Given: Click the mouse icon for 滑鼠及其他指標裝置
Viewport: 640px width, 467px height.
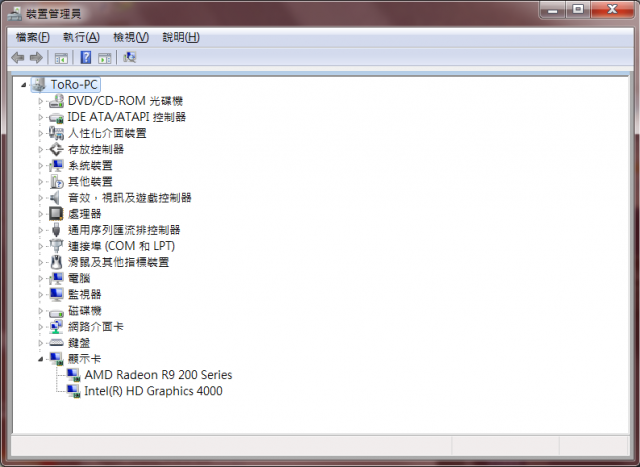Looking at the screenshot, I should pos(56,262).
